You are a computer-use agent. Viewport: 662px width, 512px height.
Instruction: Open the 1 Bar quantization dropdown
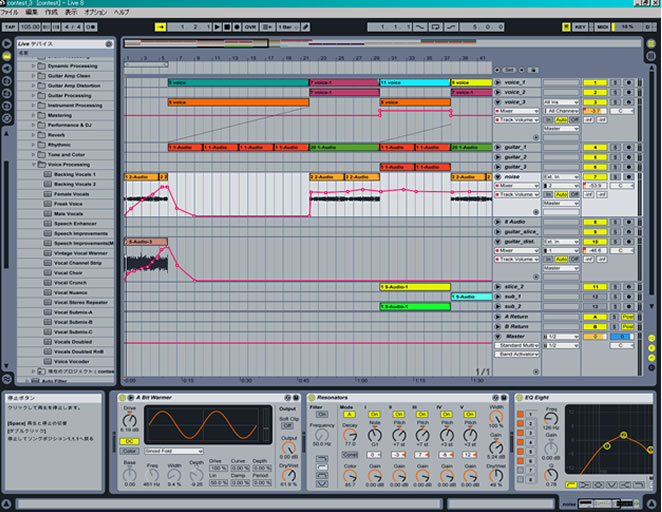(288, 27)
